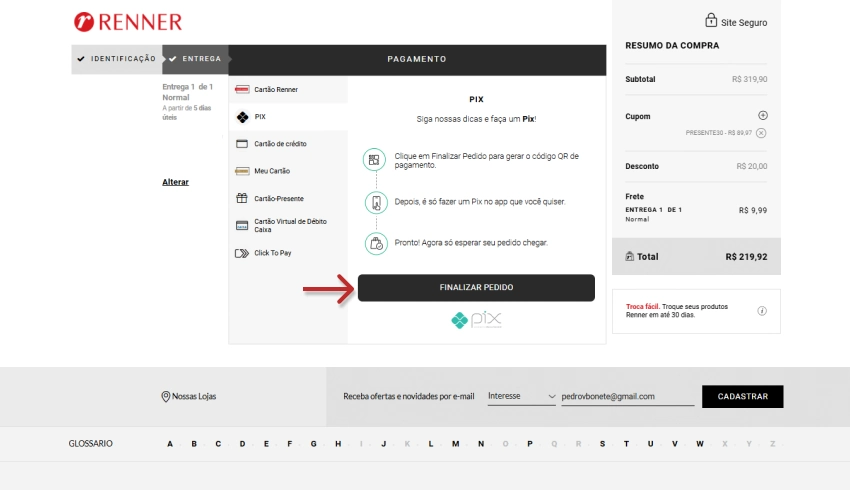The height and width of the screenshot is (490, 850).
Task: Click the Troca fácil text
Action: pos(642,306)
